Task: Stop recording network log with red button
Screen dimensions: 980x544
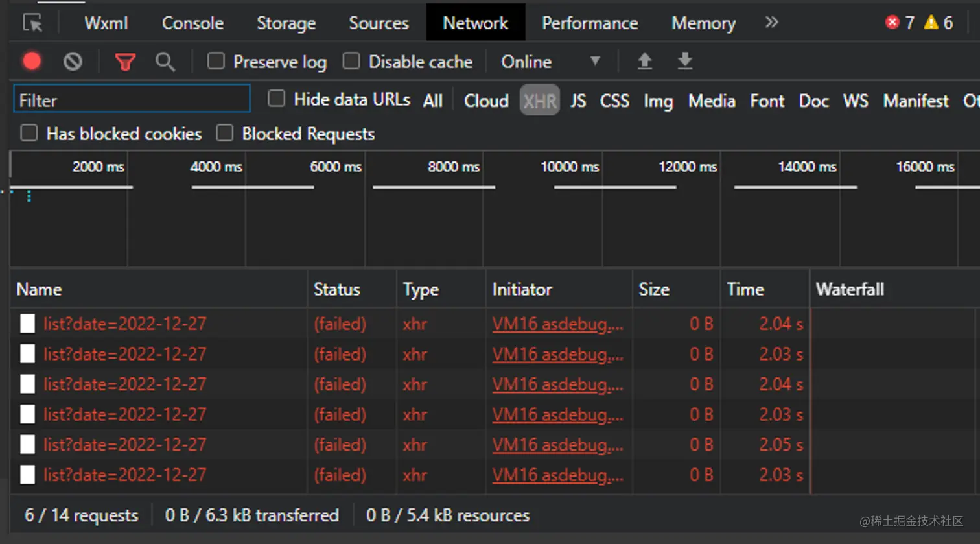Action: tap(32, 62)
